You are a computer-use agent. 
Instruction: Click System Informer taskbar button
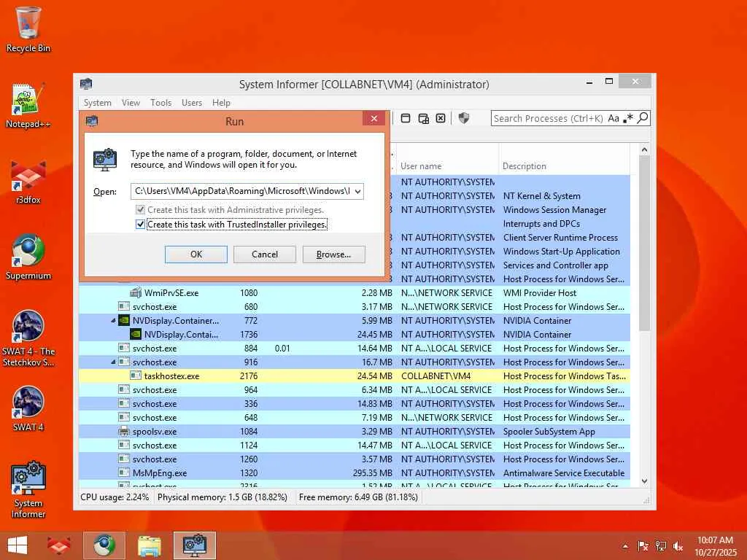pyautogui.click(x=195, y=545)
